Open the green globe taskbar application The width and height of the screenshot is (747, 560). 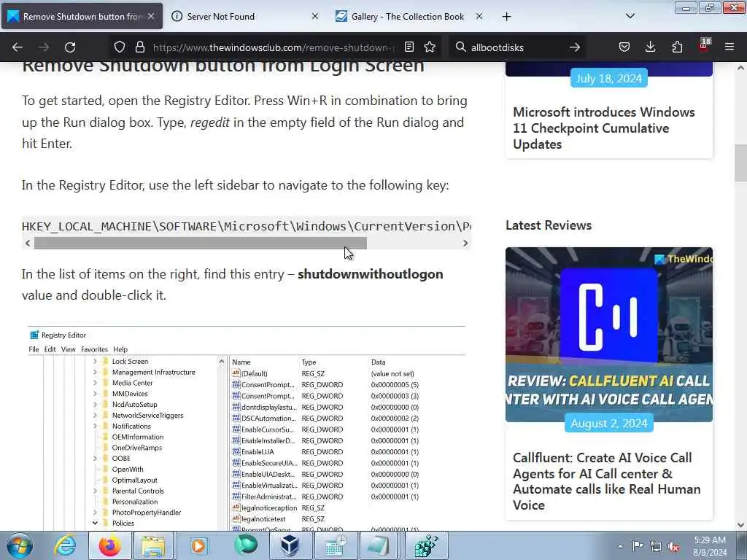pyautogui.click(x=245, y=545)
